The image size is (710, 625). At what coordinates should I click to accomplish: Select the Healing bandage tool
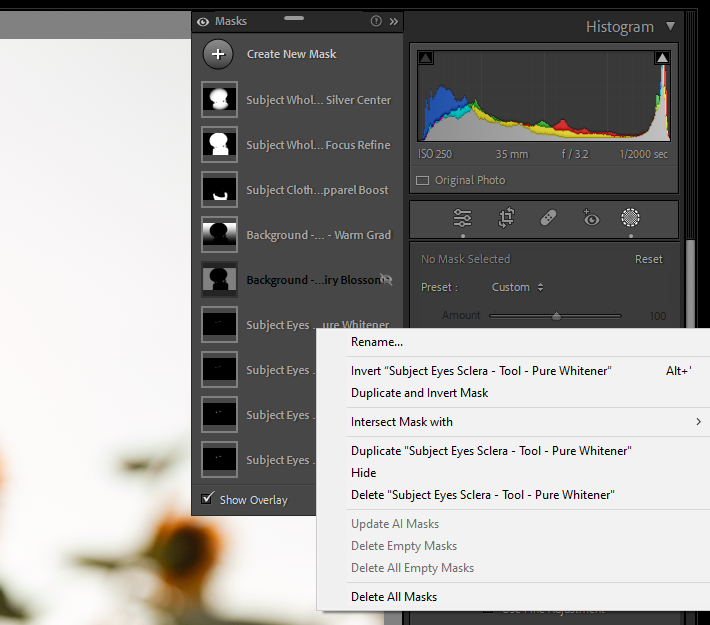pos(548,218)
